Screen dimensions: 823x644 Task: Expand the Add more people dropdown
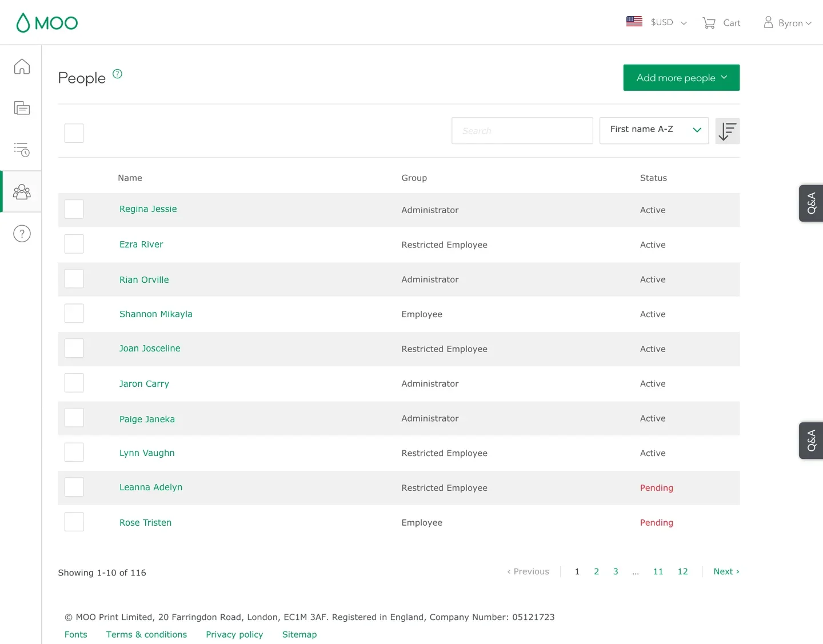click(681, 78)
